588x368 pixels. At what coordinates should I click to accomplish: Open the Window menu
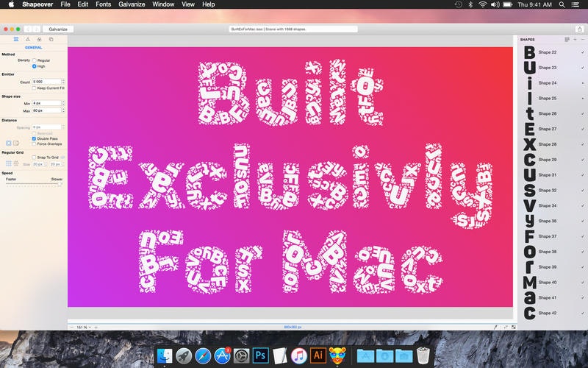click(163, 4)
